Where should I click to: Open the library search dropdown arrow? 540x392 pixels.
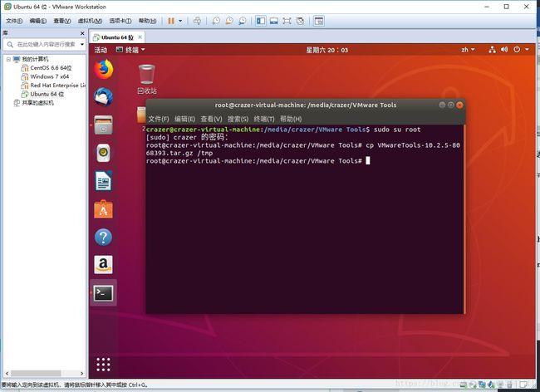[82, 44]
